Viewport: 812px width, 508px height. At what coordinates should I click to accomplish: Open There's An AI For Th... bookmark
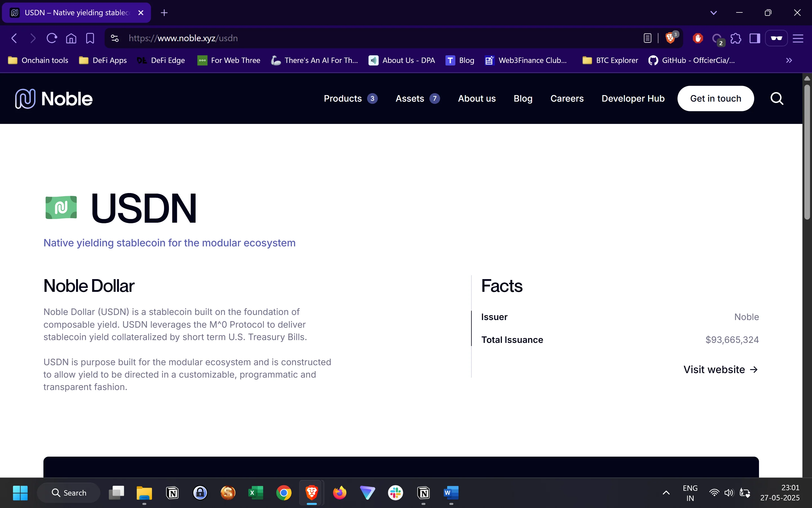click(314, 60)
